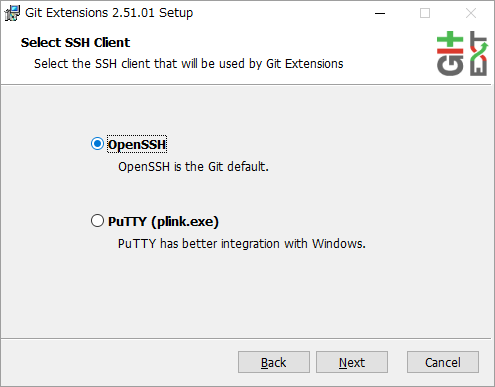Click the bold OpenSSH option label
The image size is (495, 387).
137,145
